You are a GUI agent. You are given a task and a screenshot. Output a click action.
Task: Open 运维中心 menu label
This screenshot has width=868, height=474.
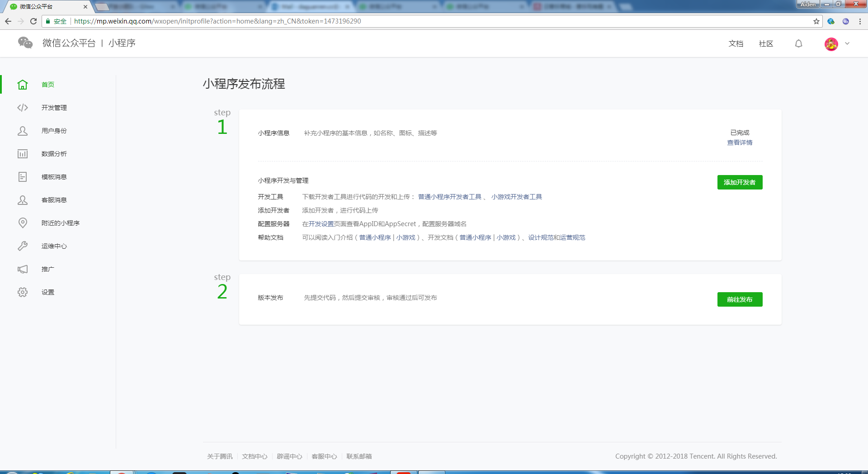point(54,246)
